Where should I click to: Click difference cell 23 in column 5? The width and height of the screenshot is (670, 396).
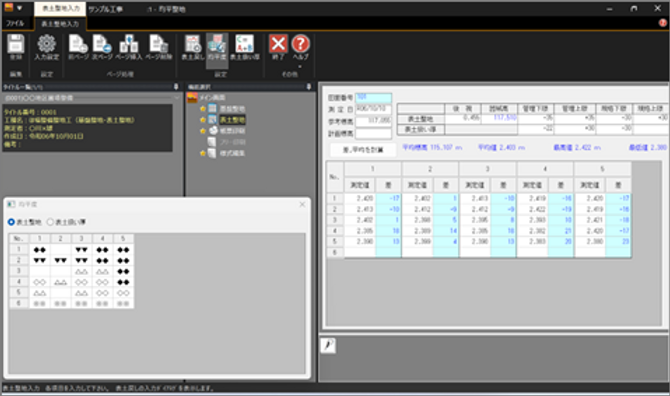[618, 241]
